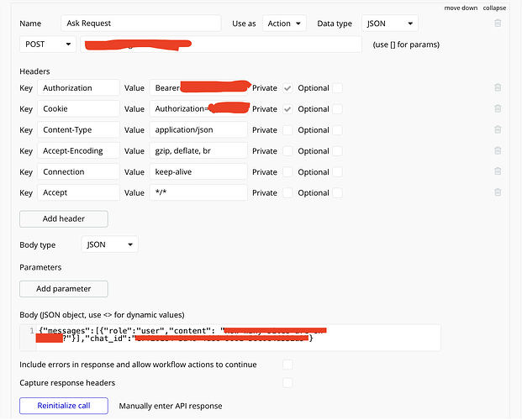522x420 pixels.
Task: Remove the Content-Type header trash icon
Action: (498, 129)
